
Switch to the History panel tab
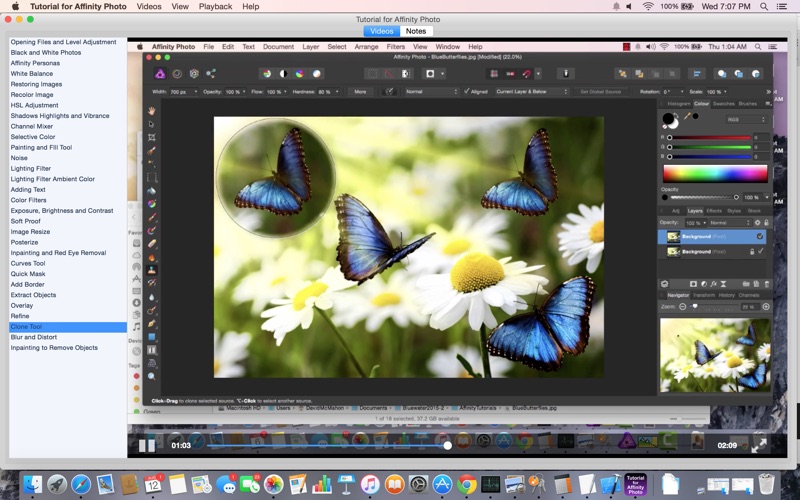(727, 295)
